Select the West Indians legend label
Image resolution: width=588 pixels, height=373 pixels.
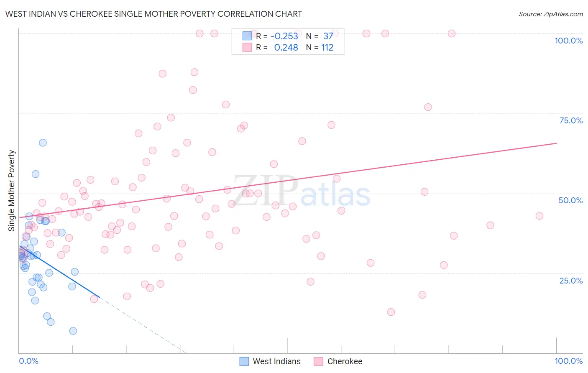276,361
